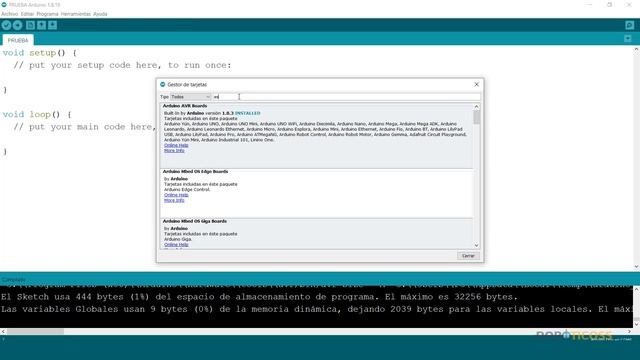Screen dimensions: 640x360
Task: Open the Archivo menu
Action: tap(9, 14)
